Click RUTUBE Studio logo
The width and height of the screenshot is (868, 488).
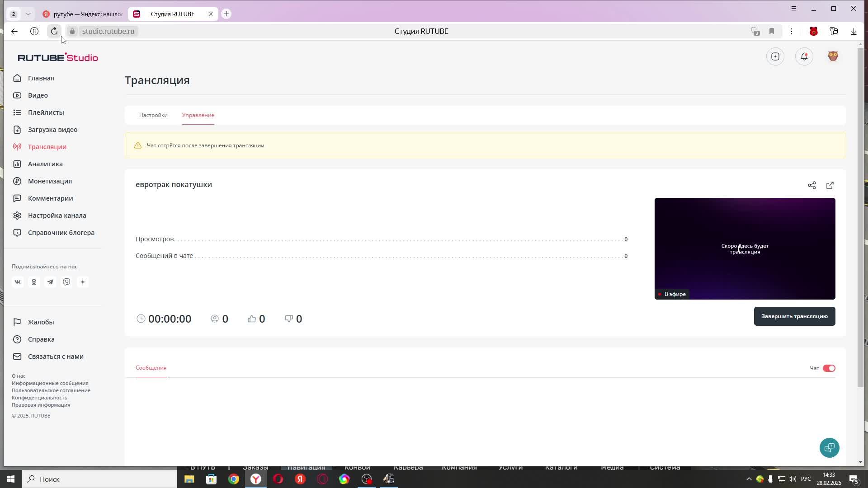tap(58, 57)
